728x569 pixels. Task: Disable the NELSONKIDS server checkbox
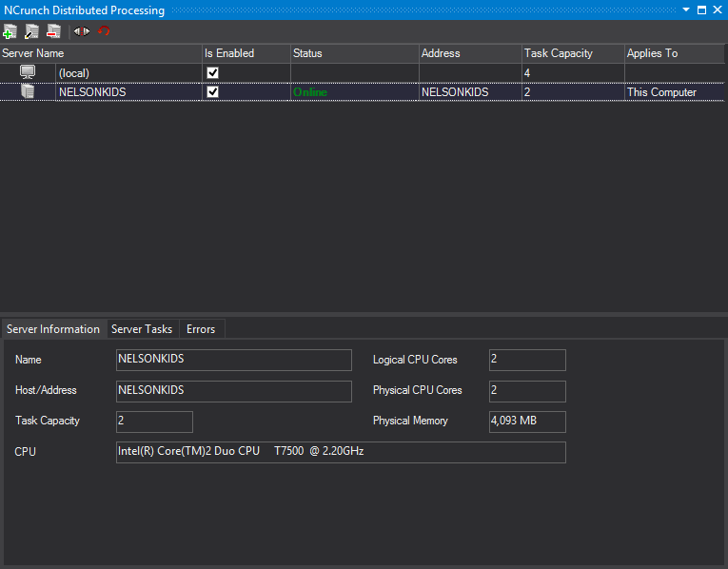click(213, 92)
